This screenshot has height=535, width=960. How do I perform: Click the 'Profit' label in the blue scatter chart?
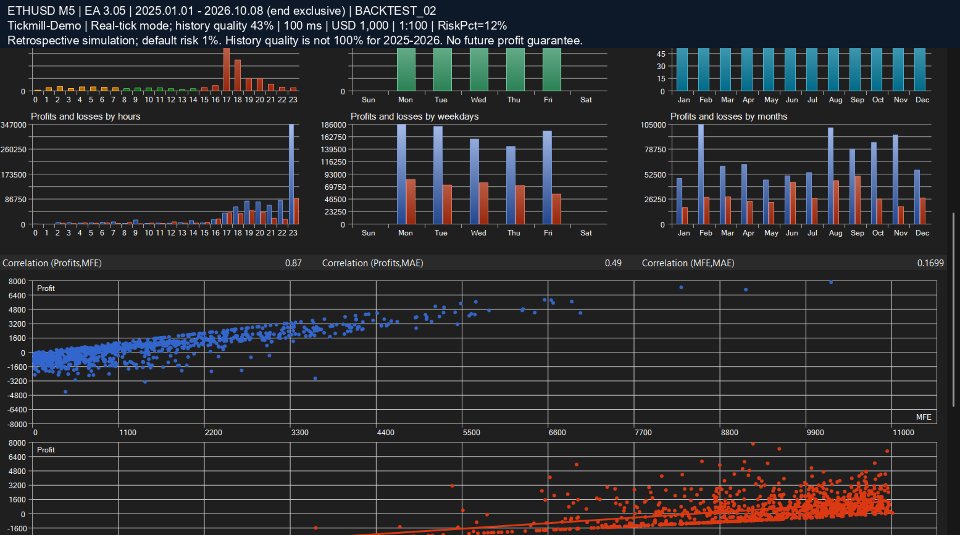point(46,288)
